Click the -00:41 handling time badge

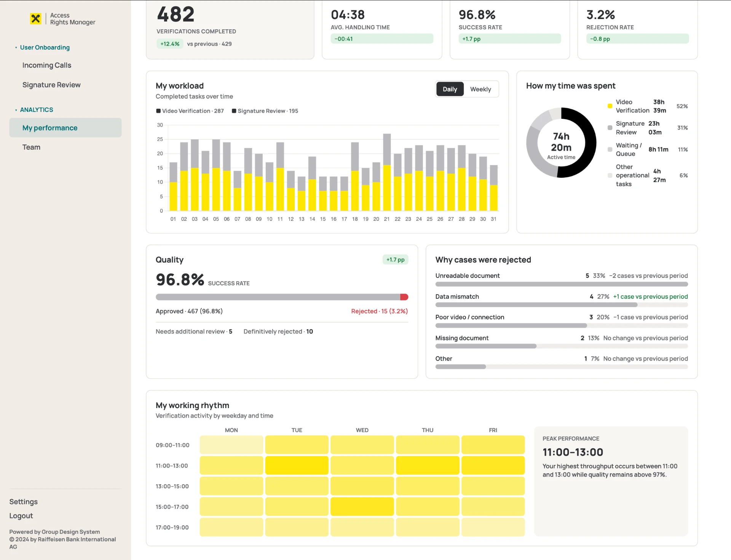coord(382,39)
